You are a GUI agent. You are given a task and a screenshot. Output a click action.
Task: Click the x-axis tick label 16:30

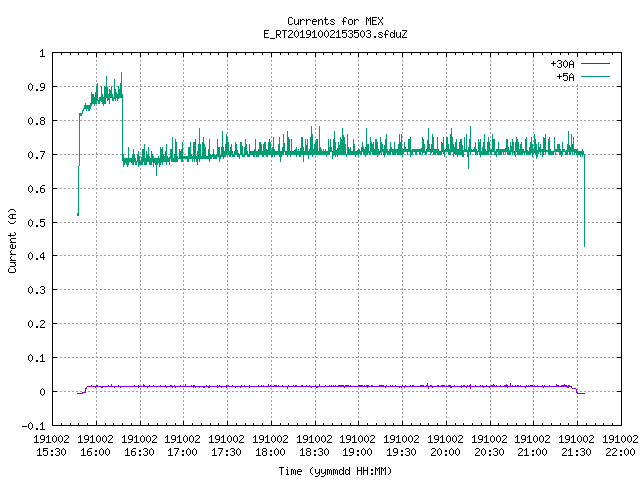pyautogui.click(x=139, y=452)
